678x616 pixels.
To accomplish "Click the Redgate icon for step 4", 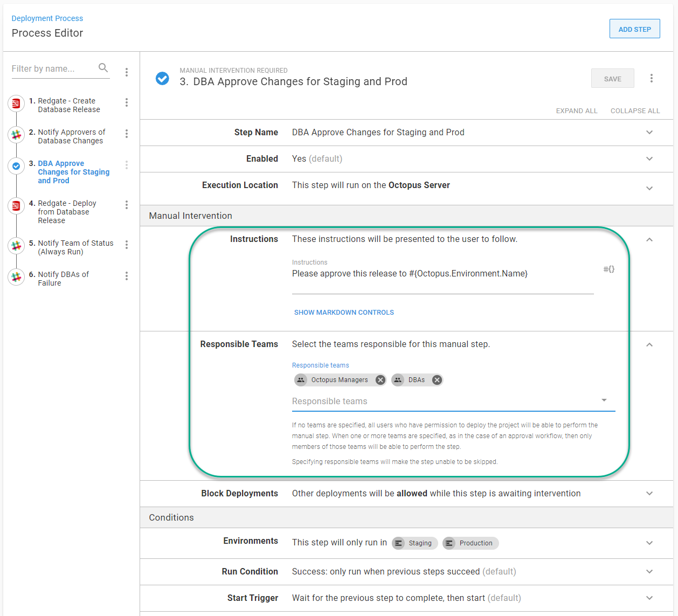I will tap(16, 205).
